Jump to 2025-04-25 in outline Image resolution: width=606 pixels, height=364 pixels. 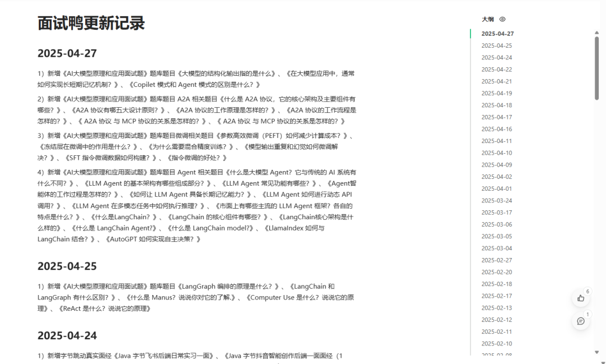pyautogui.click(x=497, y=45)
